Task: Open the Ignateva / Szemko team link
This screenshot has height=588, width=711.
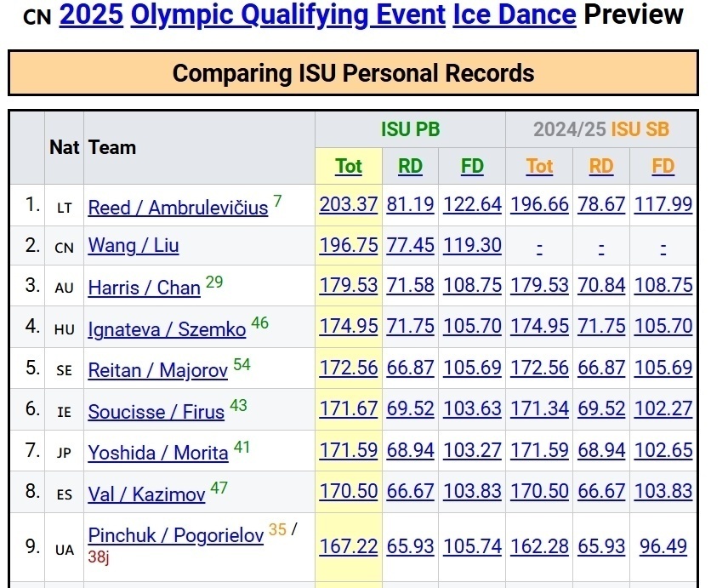Action: tap(167, 329)
